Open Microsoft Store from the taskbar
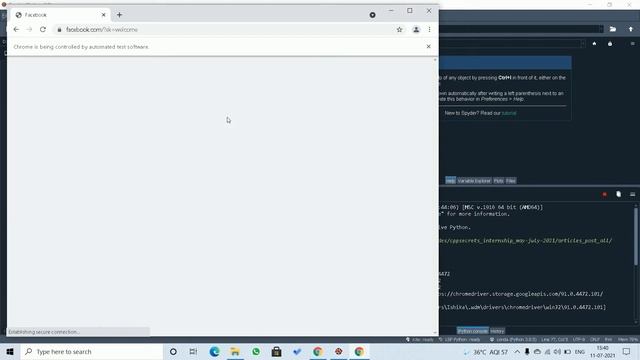The width and height of the screenshot is (640, 360). 276,351
